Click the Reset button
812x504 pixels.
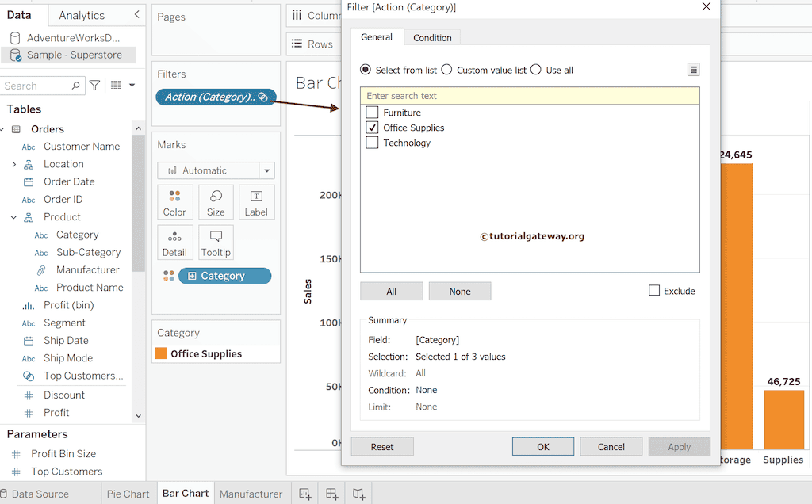pos(382,447)
